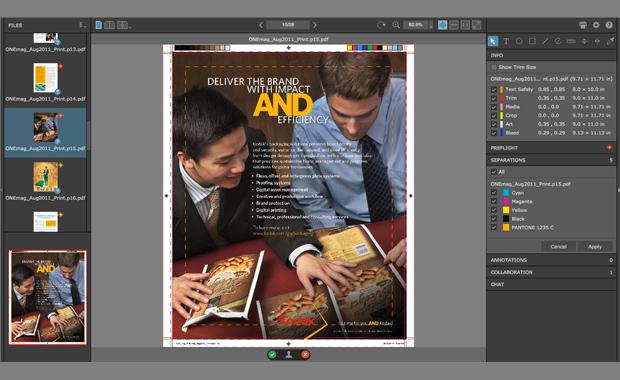The width and height of the screenshot is (620, 380).
Task: Collapse the SEPARATIONS panel header
Action: (x=551, y=160)
